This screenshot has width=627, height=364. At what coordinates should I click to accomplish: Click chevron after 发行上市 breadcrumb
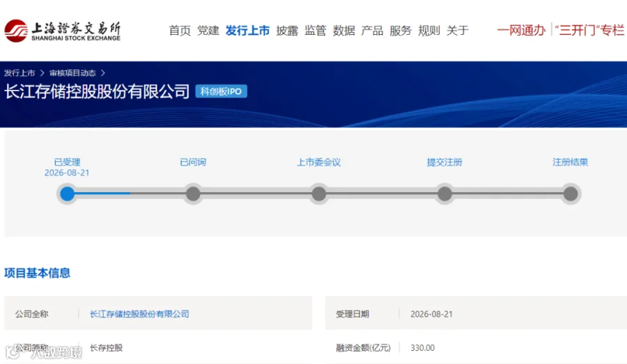click(42, 73)
